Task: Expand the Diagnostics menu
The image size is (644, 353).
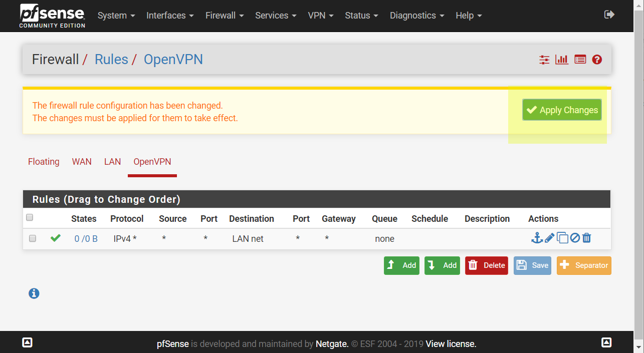Action: click(417, 16)
